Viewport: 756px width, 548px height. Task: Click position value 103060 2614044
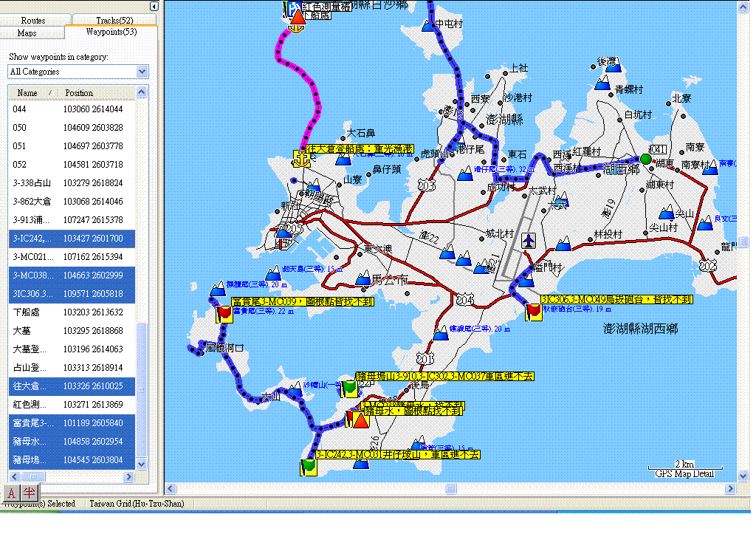(x=93, y=109)
